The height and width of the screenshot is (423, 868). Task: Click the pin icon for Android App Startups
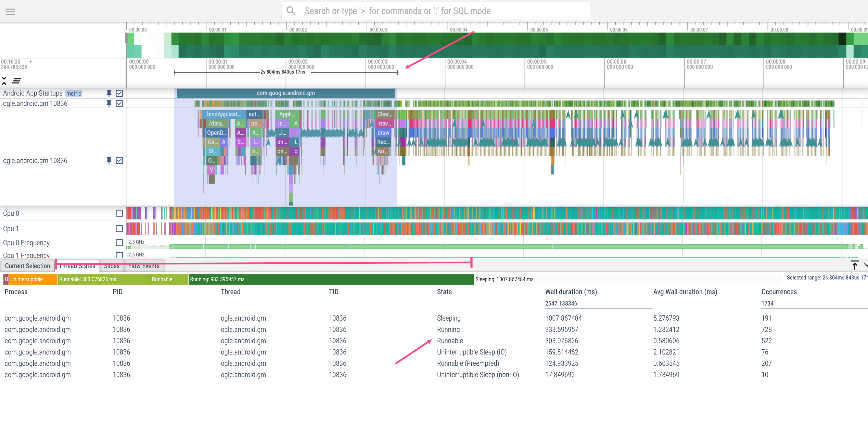[x=107, y=93]
